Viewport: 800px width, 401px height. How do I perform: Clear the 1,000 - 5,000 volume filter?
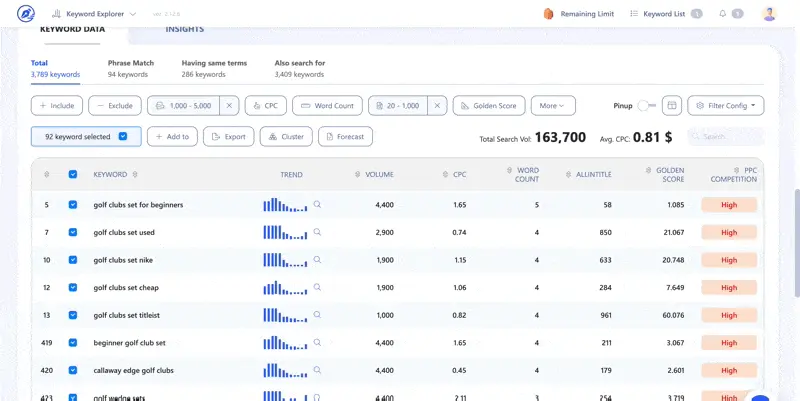pos(229,106)
